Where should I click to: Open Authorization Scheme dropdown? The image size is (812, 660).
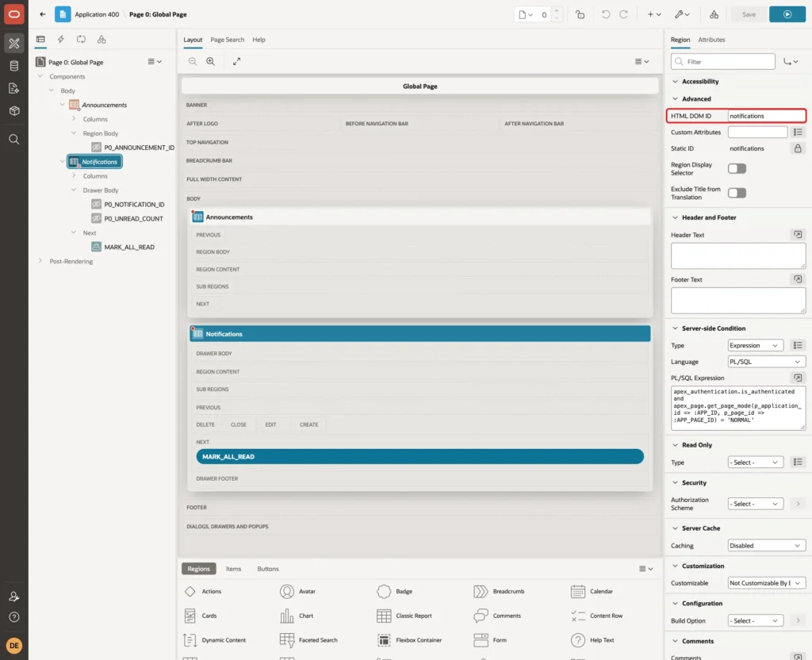[x=755, y=504]
